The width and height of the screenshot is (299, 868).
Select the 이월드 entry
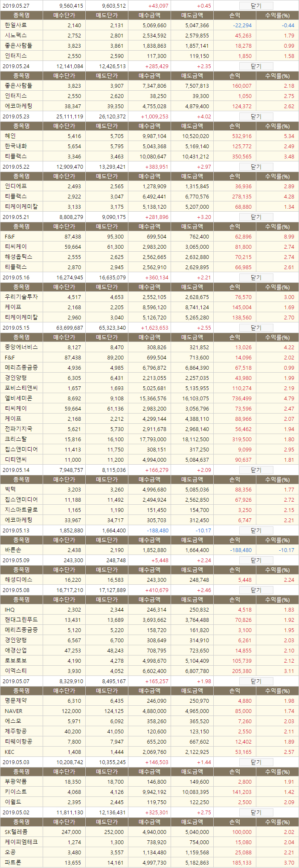[13, 802]
